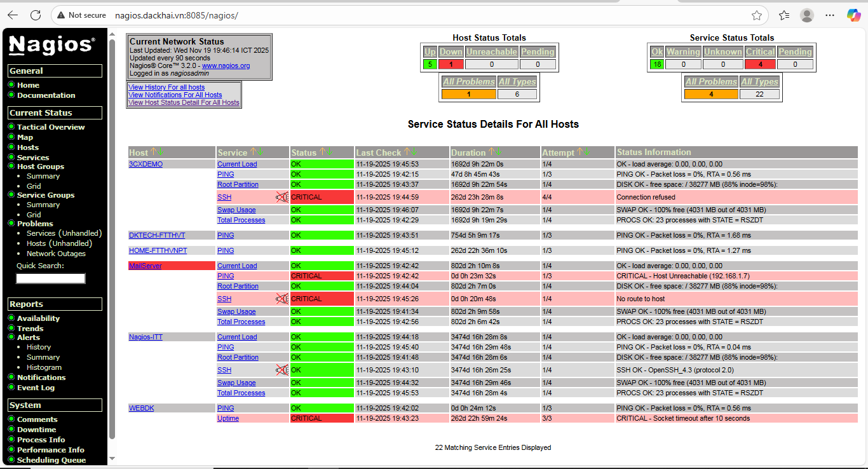
Task: Click notifications-disabled icon for MailServer SSH
Action: click(x=282, y=299)
